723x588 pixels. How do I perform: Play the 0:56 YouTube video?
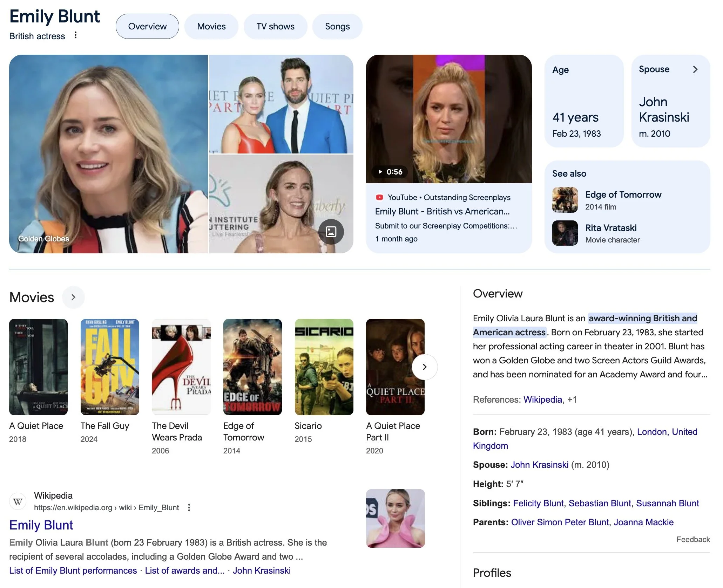448,119
